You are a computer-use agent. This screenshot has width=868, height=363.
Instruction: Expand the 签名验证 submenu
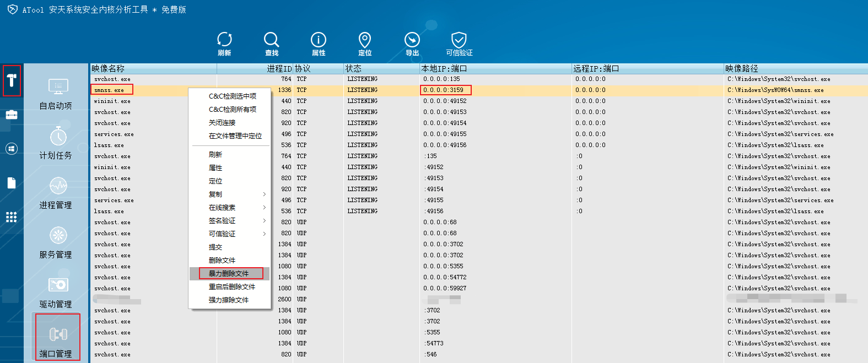pyautogui.click(x=230, y=221)
